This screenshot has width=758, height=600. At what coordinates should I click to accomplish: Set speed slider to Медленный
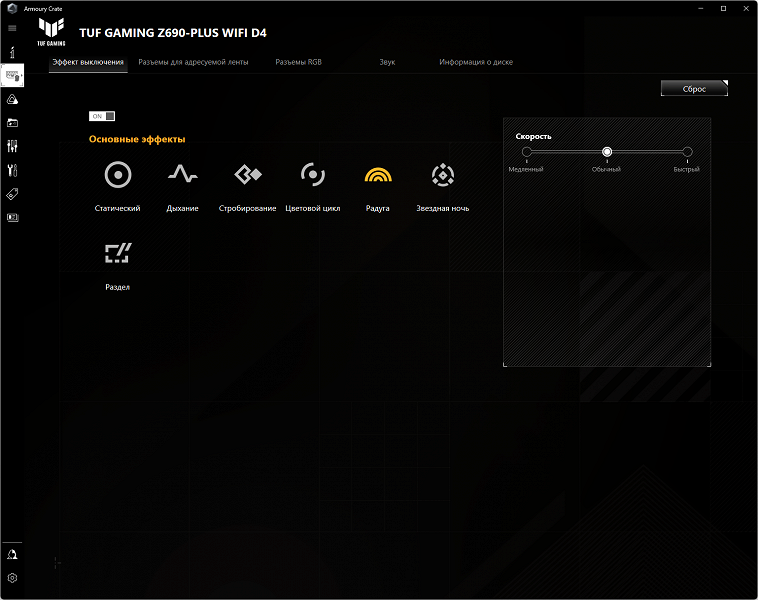(526, 152)
